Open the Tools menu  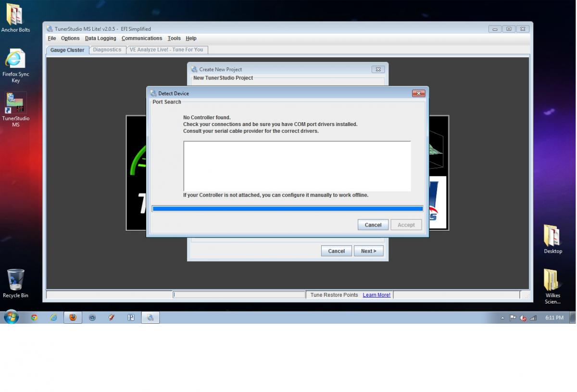coord(174,38)
